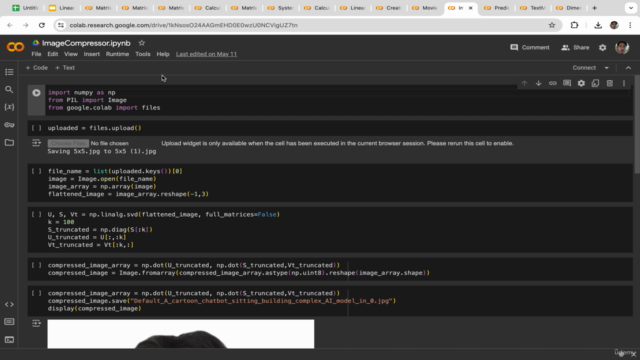640x360 pixels.
Task: Open the Colab account avatar
Action: click(622, 48)
